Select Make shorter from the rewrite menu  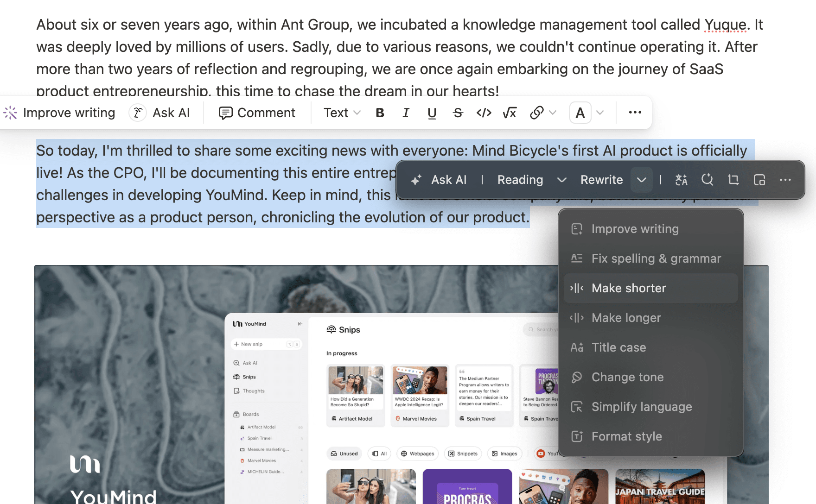click(x=629, y=288)
